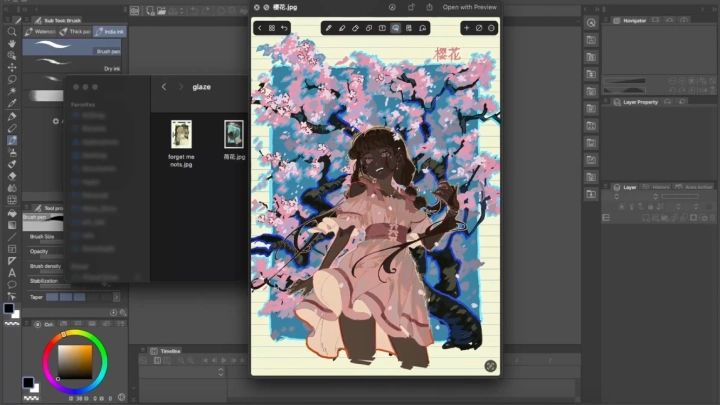Click the Auto select wand tool
Image resolution: width=720 pixels, height=405 pixels.
11,91
